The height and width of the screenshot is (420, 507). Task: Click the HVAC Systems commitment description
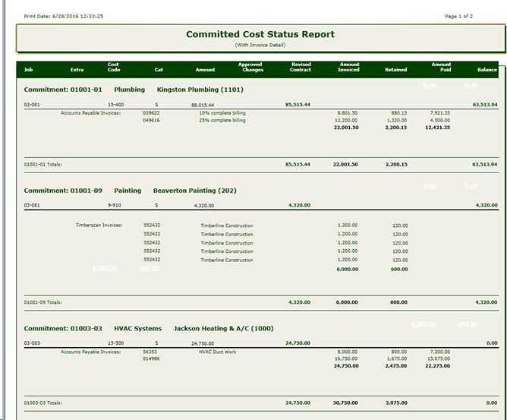[137, 328]
